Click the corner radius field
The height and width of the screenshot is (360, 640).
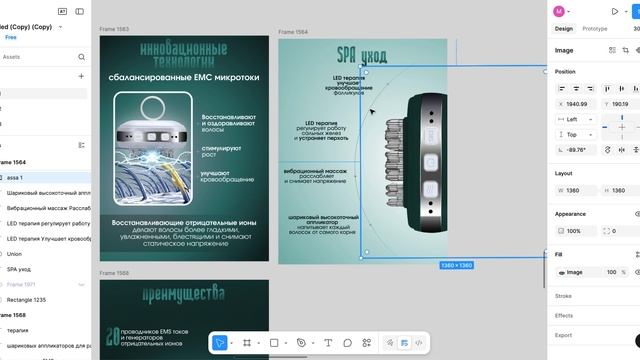pos(620,231)
